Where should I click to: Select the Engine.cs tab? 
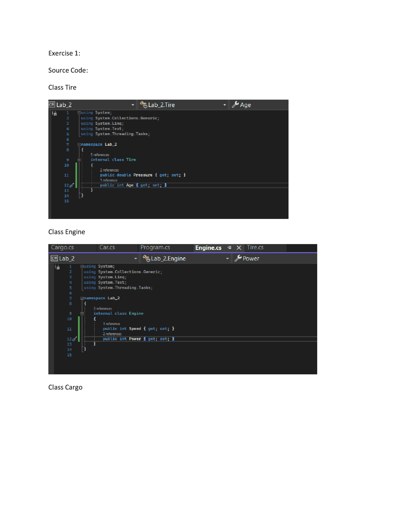pyautogui.click(x=208, y=248)
